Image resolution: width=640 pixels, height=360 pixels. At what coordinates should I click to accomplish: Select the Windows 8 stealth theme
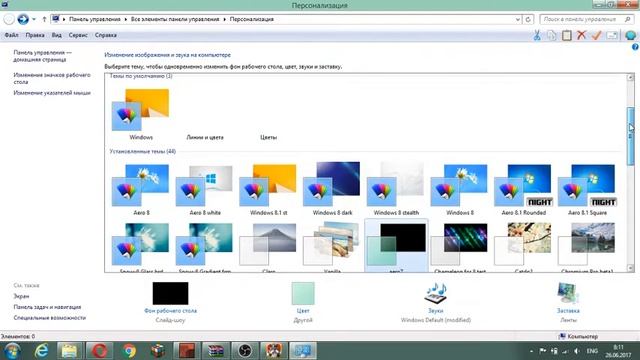(x=396, y=189)
